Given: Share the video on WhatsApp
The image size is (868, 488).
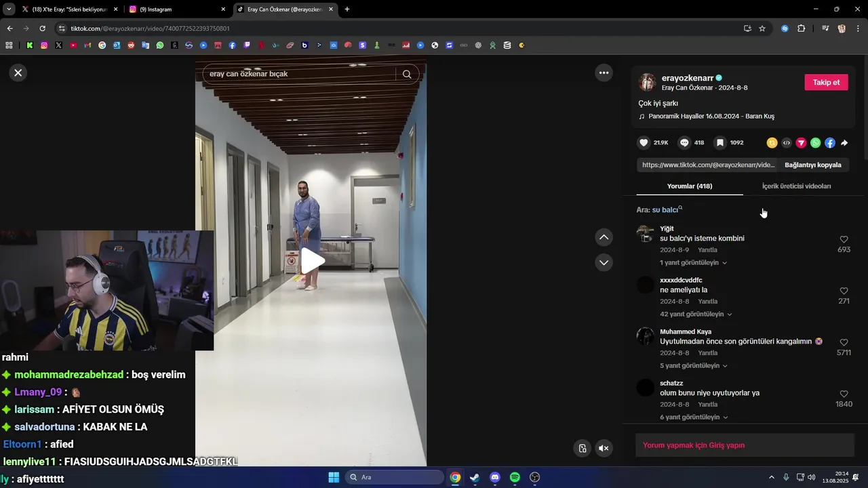Looking at the screenshot, I should coord(815,143).
